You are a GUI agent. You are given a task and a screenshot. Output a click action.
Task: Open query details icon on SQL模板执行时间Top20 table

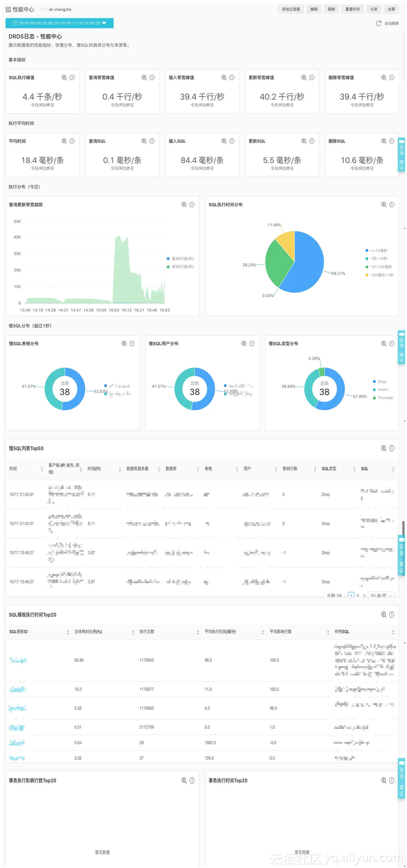point(384,615)
